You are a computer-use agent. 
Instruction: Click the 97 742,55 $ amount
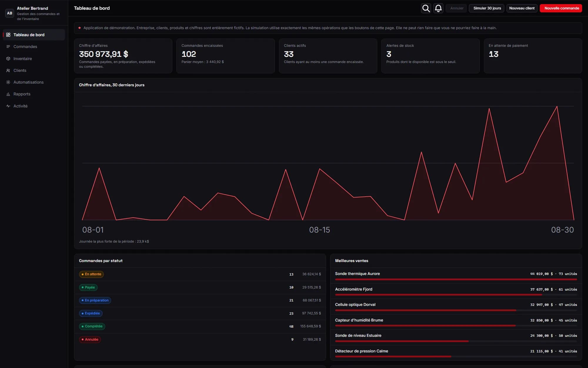[x=311, y=313]
